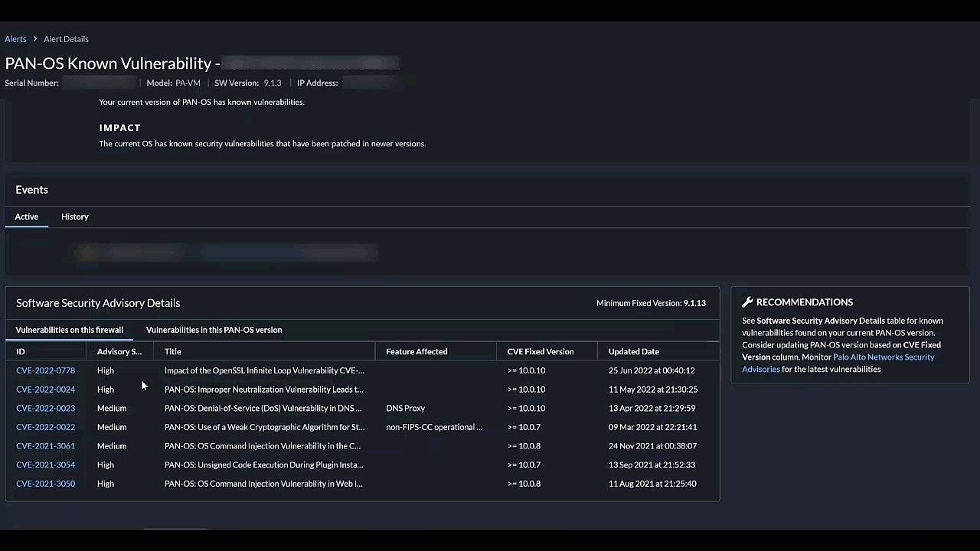
Task: Open the CVE-2022-0024 advisory link
Action: pyautogui.click(x=45, y=390)
